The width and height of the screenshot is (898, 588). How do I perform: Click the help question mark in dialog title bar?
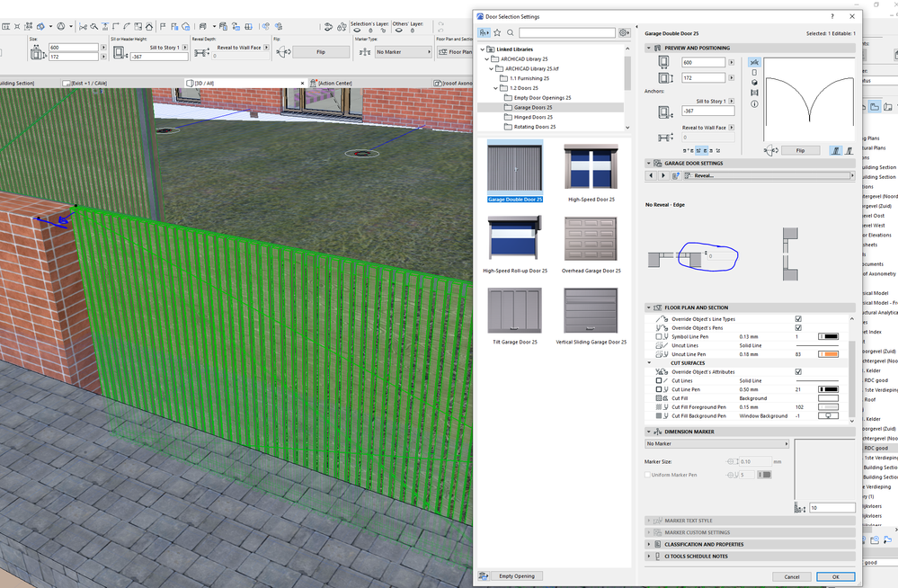pos(832,16)
